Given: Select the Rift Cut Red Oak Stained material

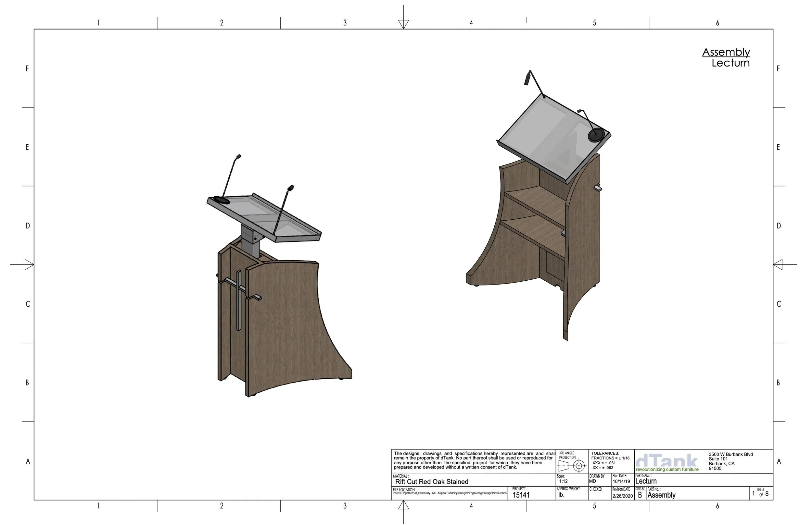Looking at the screenshot, I should [x=432, y=482].
